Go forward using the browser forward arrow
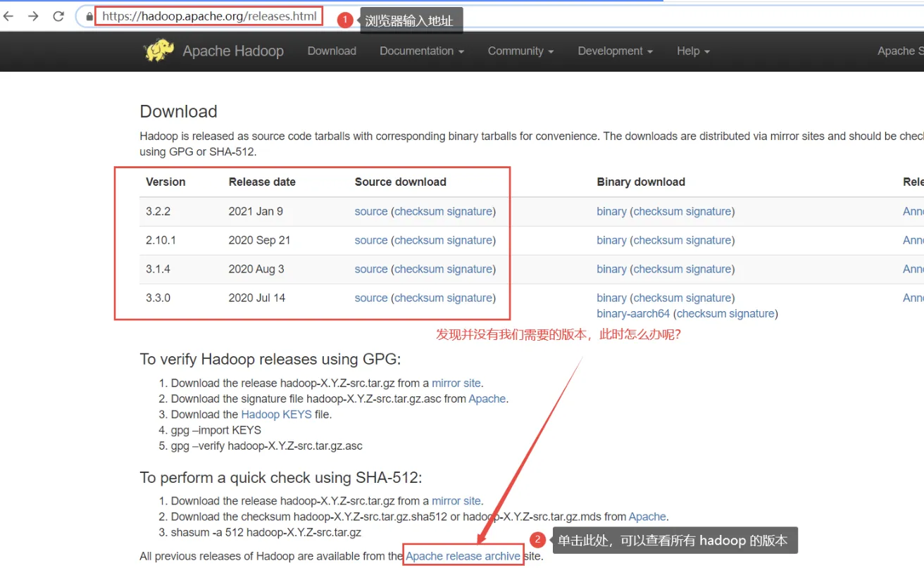The height and width of the screenshot is (568, 924). click(x=33, y=16)
